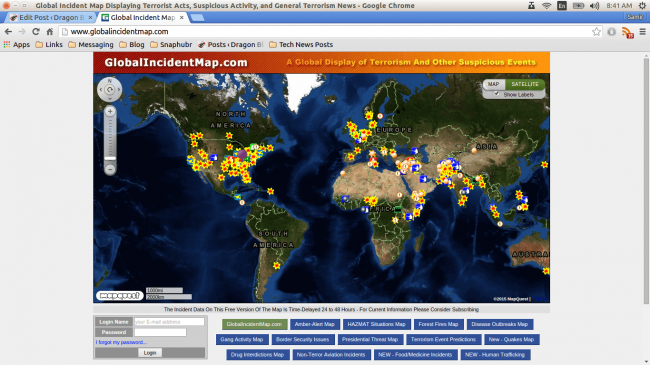Image resolution: width=650 pixels, height=365 pixels.
Task: Open the New - Quakes Map
Action: click(512, 339)
